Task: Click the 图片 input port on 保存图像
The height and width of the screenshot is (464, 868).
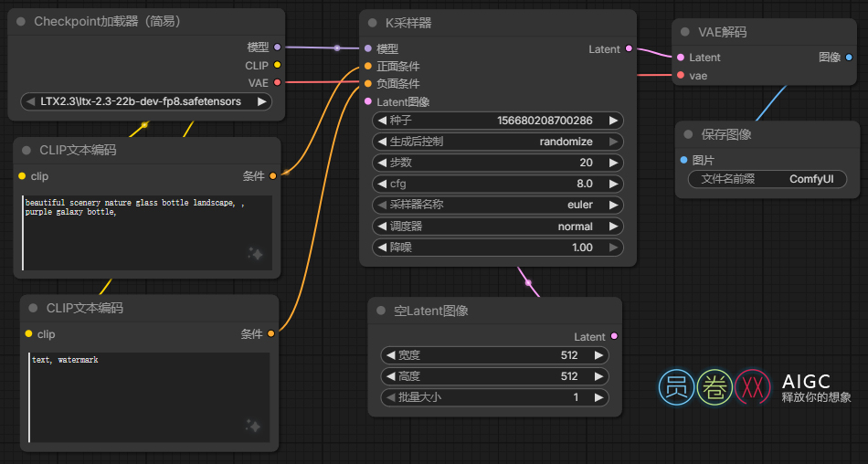Action: [683, 160]
